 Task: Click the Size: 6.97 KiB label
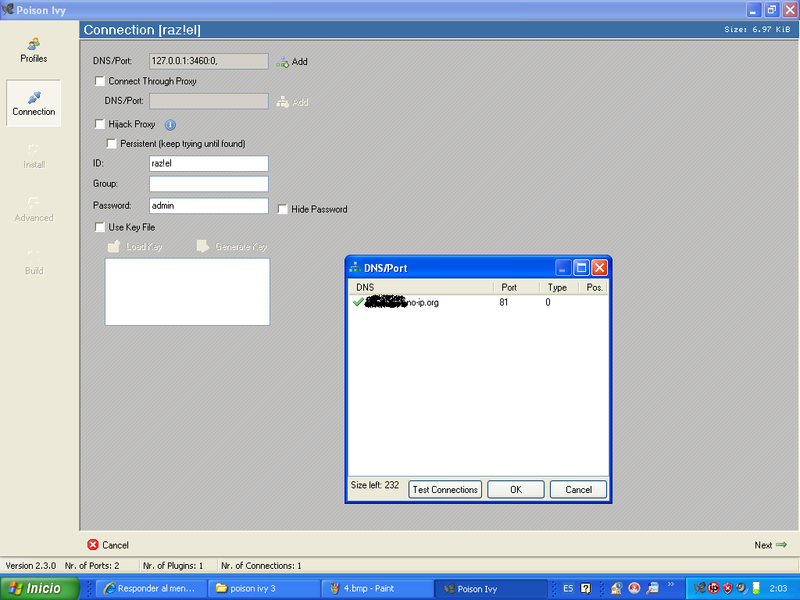click(757, 30)
